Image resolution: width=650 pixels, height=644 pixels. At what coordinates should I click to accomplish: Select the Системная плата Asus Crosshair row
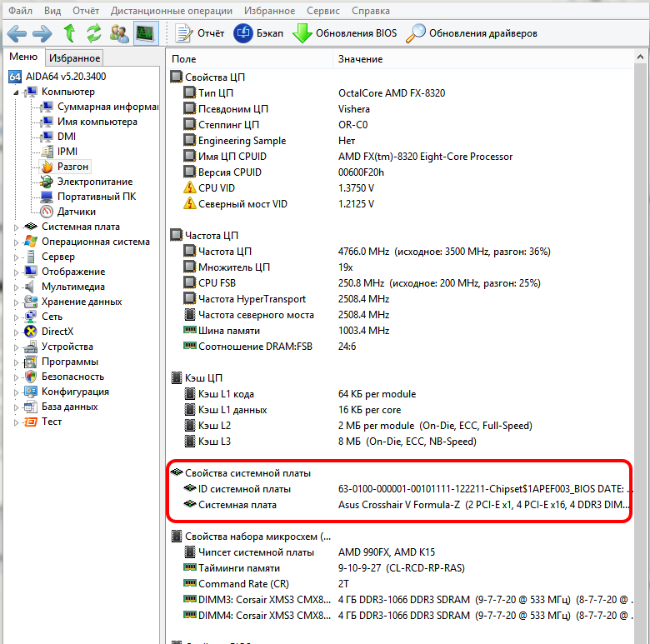coord(401,505)
